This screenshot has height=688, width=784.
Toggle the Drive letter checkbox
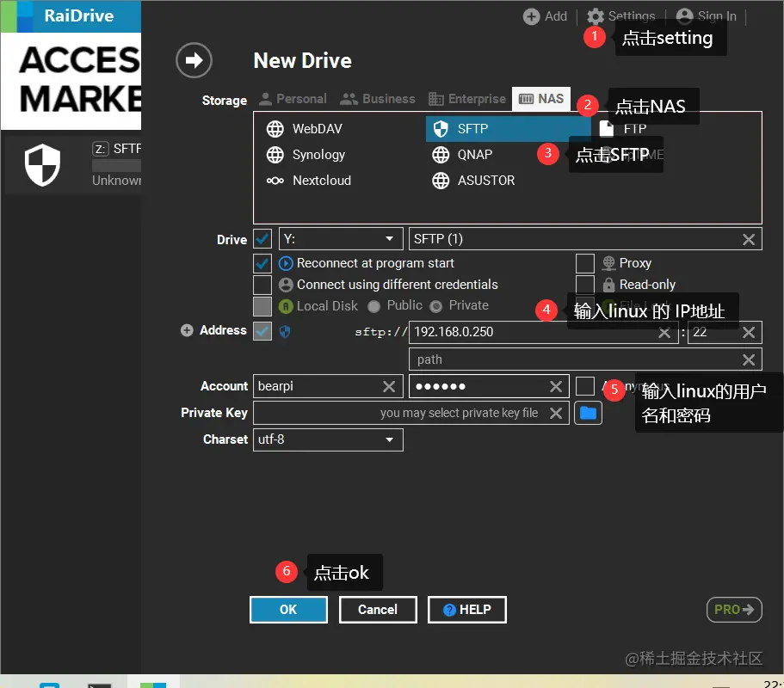(262, 239)
